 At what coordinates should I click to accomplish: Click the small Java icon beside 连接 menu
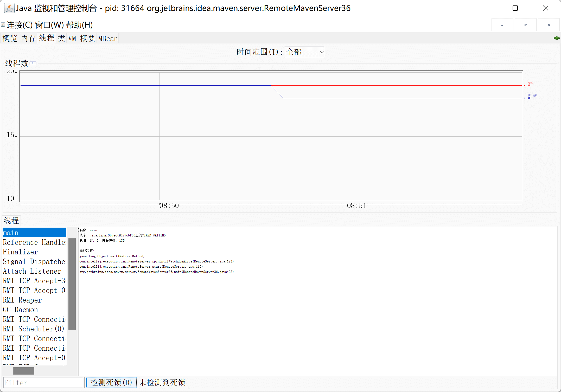(3, 25)
